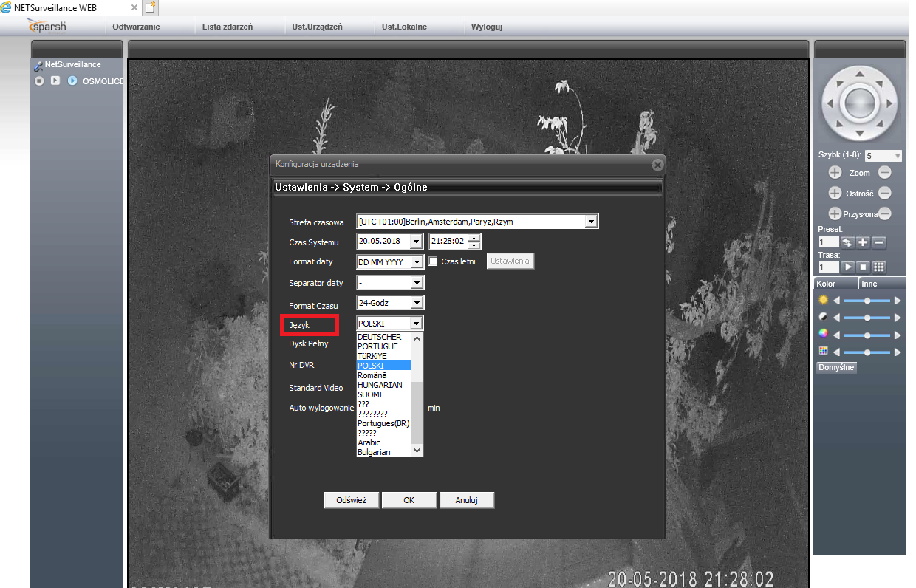Open the Strefa czasowa dropdown
This screenshot has width=916, height=588.
590,222
